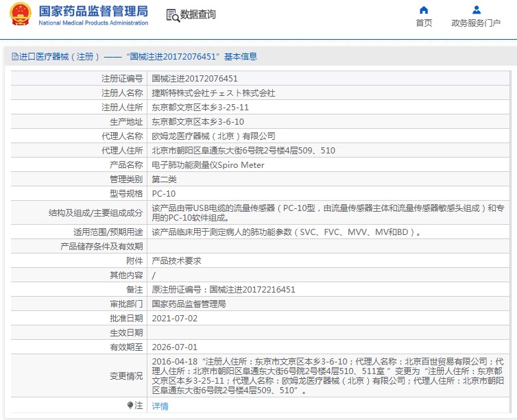The height and width of the screenshot is (420, 517).
Task: Click the 首页 house icon
Action: click(x=424, y=10)
